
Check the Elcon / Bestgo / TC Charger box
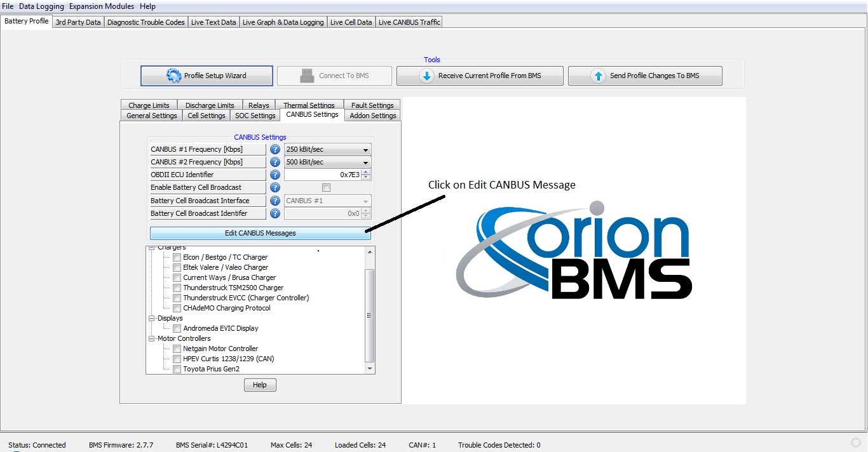pos(177,258)
